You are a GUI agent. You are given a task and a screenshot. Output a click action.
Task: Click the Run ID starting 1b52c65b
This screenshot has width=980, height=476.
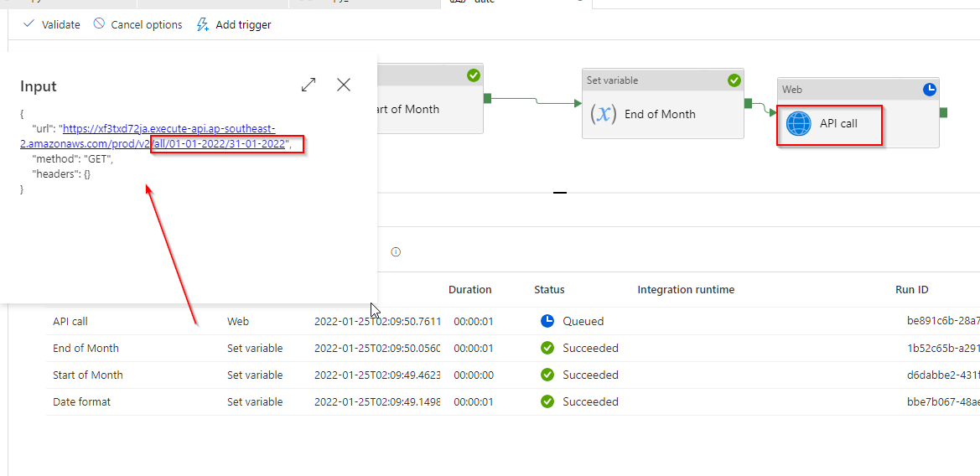point(943,348)
